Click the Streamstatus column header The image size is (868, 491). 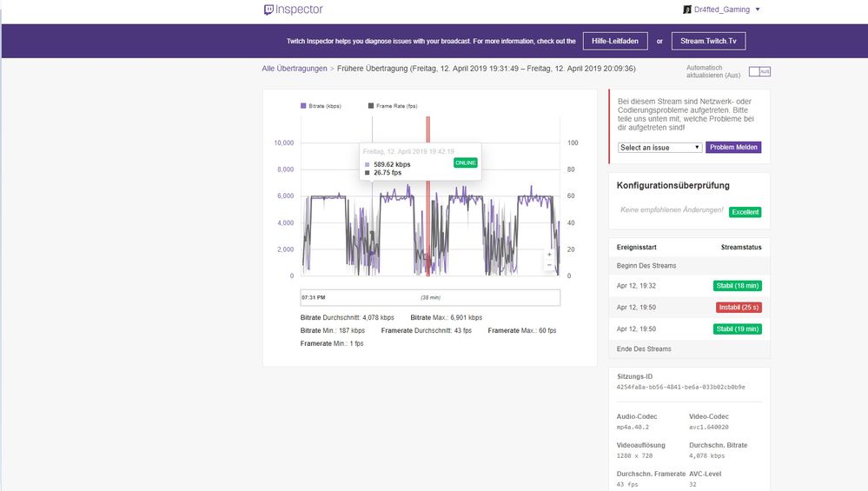click(x=741, y=248)
